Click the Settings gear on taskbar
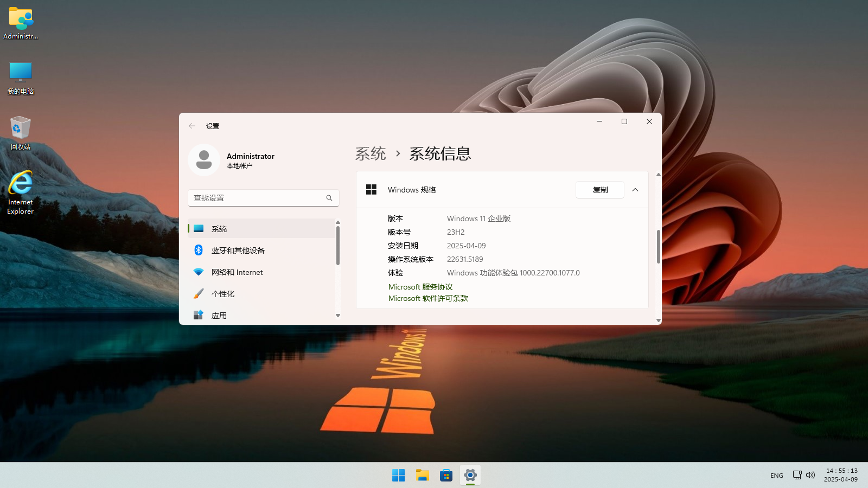This screenshot has height=488, width=868. click(x=470, y=476)
